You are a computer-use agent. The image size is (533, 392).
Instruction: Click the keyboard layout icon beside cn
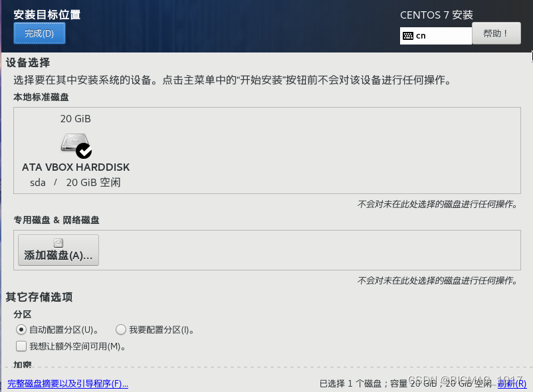point(408,36)
